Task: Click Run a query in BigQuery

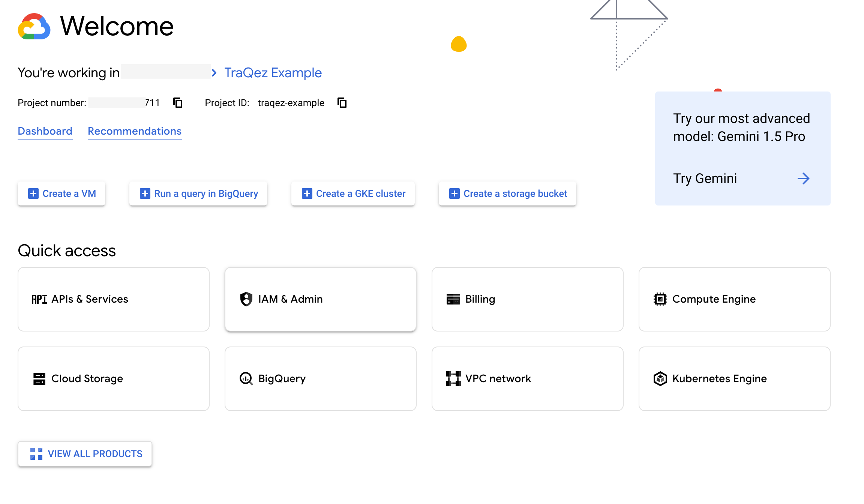Action: [198, 193]
